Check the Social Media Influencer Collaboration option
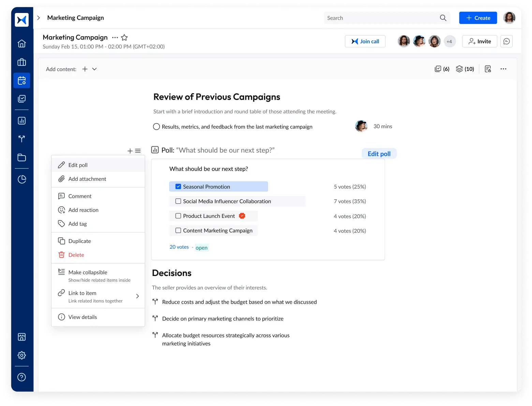 click(x=178, y=201)
